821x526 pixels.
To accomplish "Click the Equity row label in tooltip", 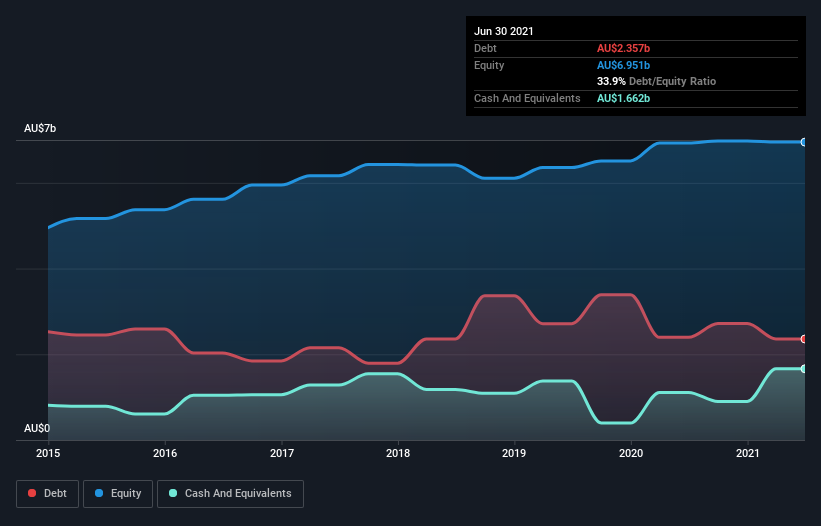I will pos(489,65).
